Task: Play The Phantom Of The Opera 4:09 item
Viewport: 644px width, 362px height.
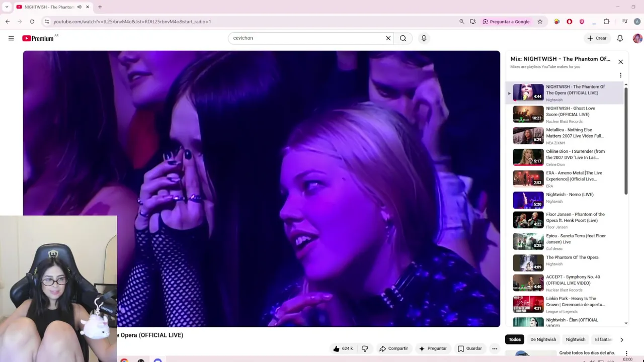Action: 565,263
